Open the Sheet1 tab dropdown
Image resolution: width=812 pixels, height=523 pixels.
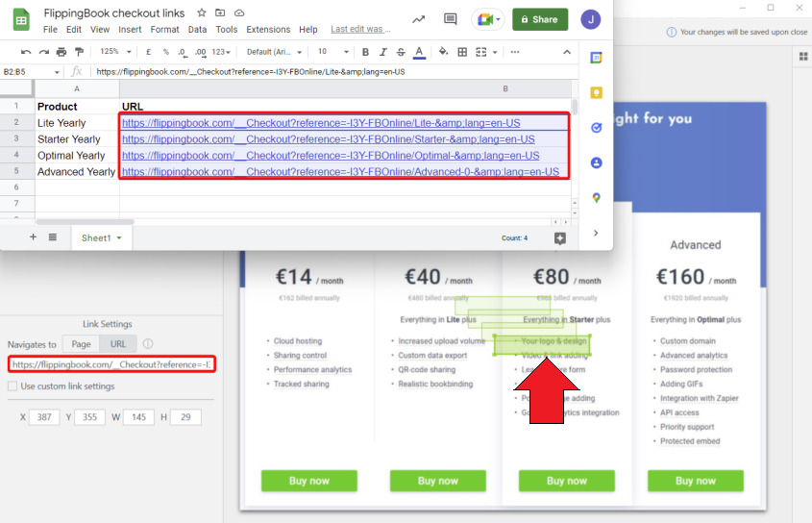(x=119, y=237)
